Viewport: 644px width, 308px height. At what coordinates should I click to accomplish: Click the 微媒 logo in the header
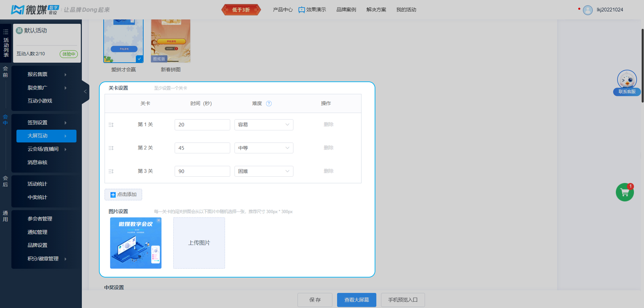[35, 10]
